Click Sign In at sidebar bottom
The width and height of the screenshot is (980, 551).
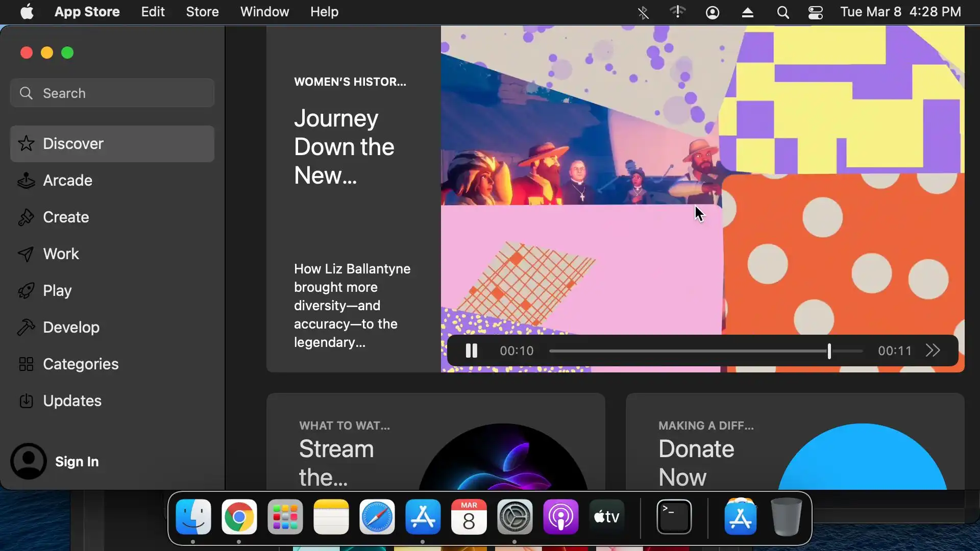pos(77,462)
